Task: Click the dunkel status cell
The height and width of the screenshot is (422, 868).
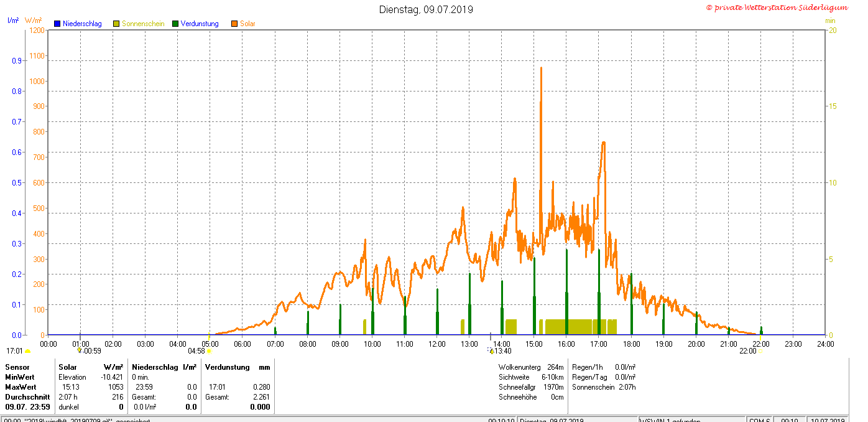Action: click(x=68, y=407)
